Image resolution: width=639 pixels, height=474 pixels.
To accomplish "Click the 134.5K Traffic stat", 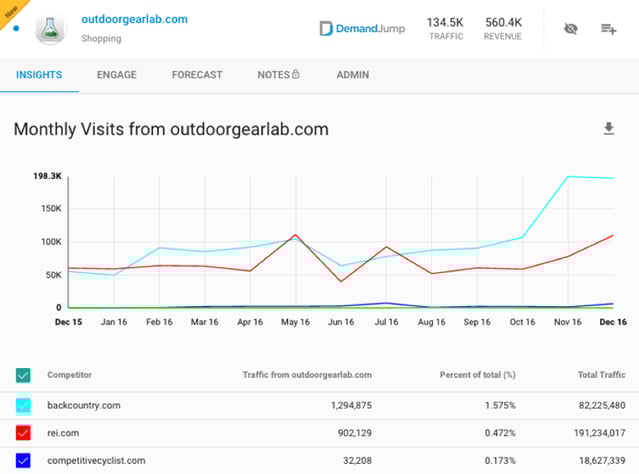I will click(445, 28).
